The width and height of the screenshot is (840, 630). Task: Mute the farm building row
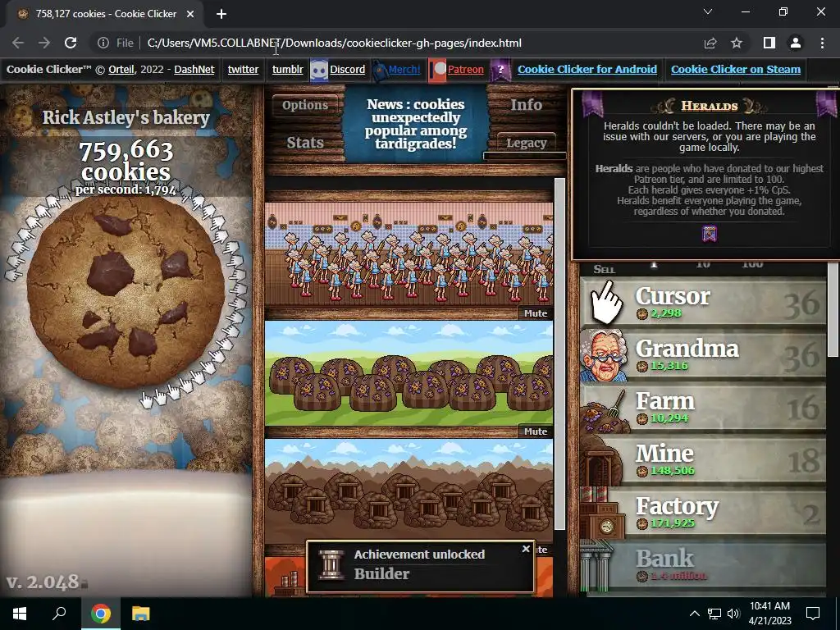[x=536, y=431]
